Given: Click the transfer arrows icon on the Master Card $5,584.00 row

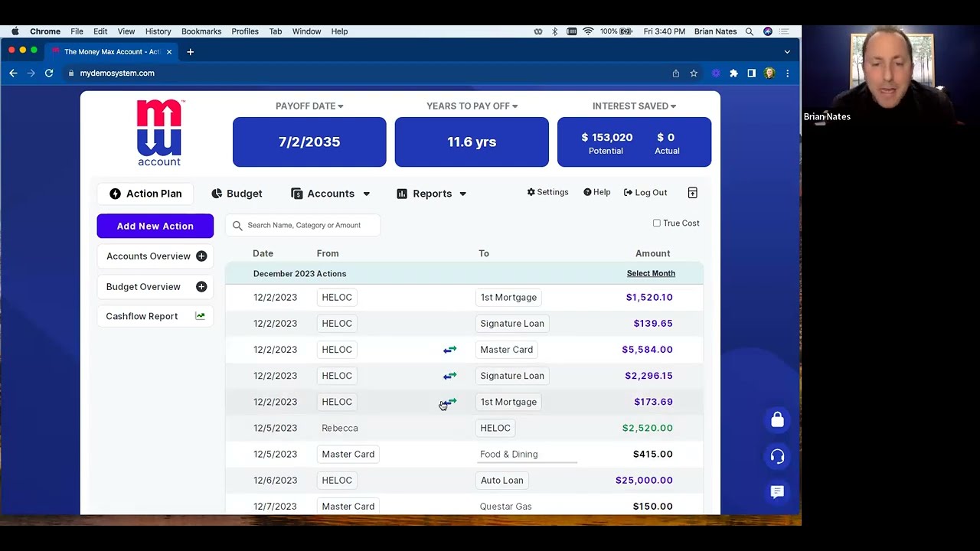Looking at the screenshot, I should tap(449, 350).
